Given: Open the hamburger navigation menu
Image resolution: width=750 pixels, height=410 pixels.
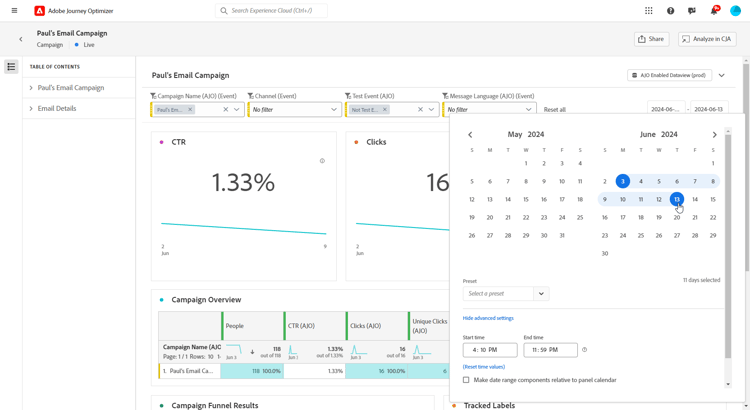Looking at the screenshot, I should tap(14, 11).
